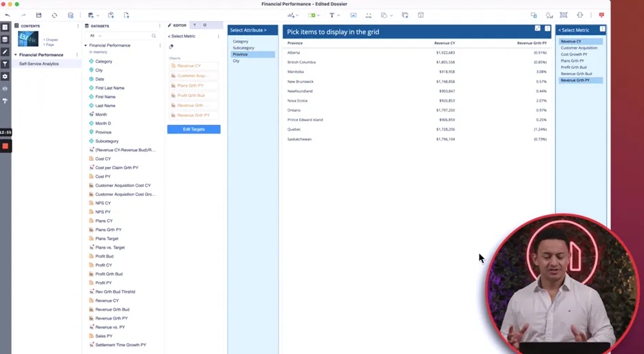
Task: Maximize the grid visualization
Action: [537, 29]
